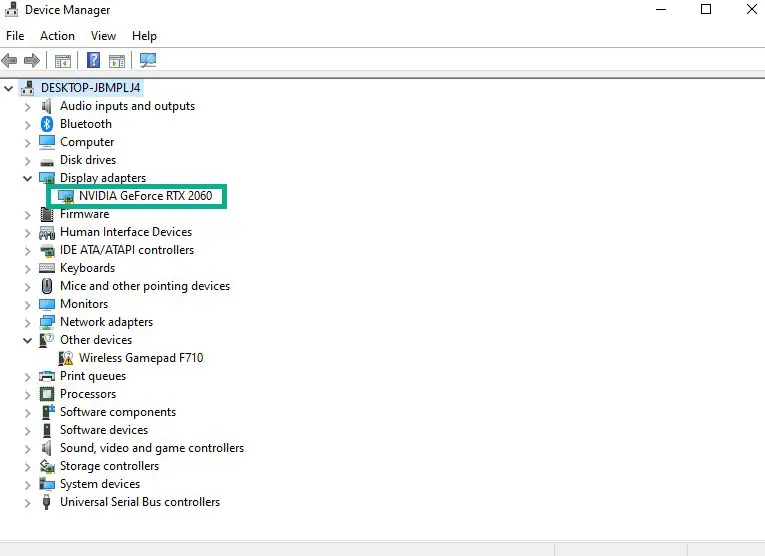
Task: Select the Firmware label
Action: pyautogui.click(x=84, y=214)
